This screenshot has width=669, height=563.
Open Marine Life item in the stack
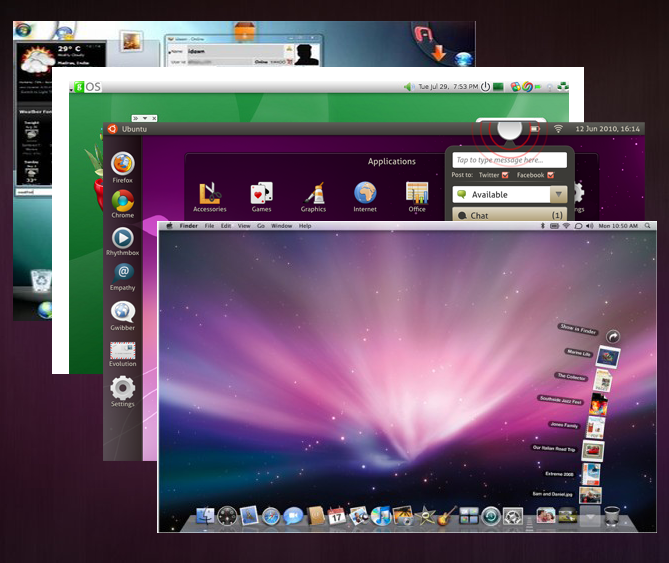coord(608,357)
